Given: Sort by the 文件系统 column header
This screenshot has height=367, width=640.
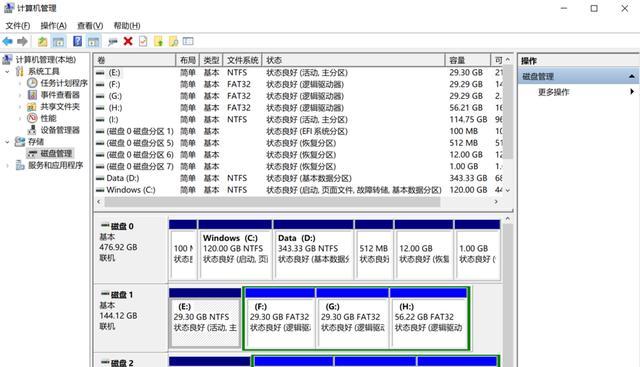Looking at the screenshot, I should coord(242,60).
